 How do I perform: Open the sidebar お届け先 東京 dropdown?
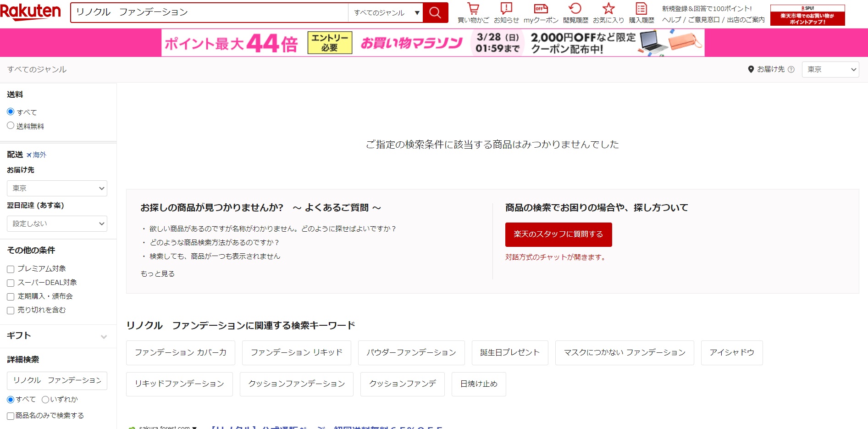[57, 188]
